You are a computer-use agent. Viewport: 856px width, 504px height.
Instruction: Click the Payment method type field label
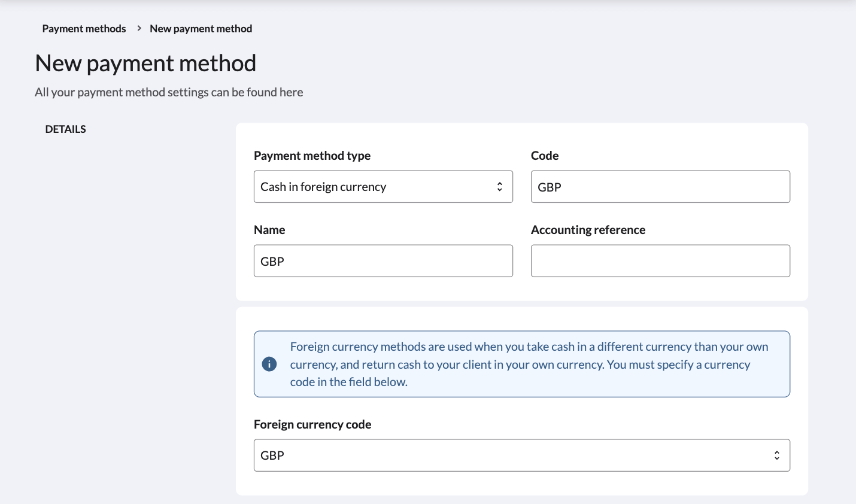(312, 156)
